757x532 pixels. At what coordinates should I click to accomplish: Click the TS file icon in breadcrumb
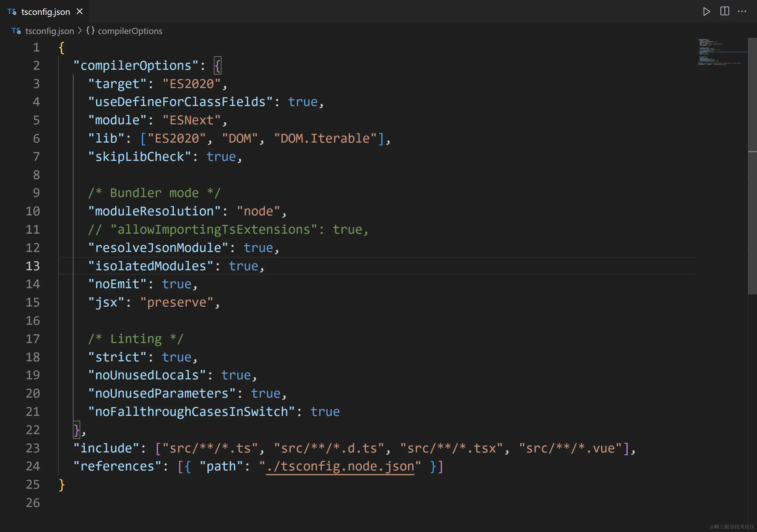coord(16,31)
